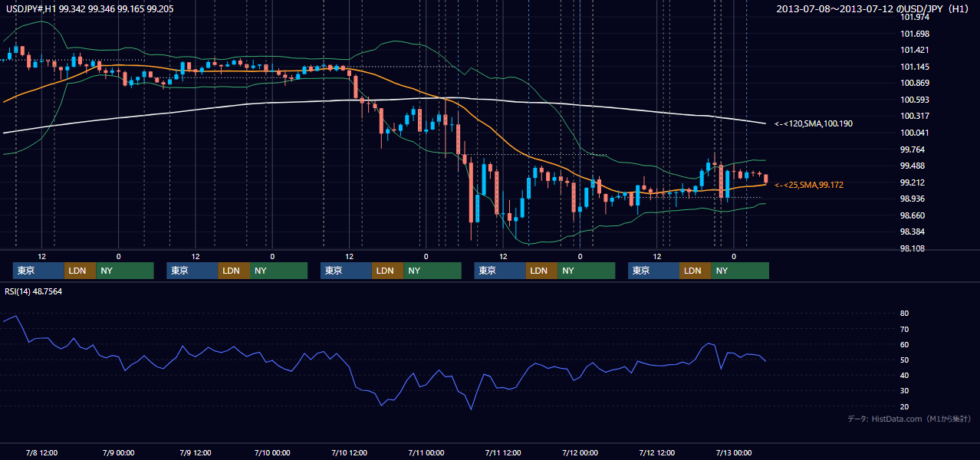Select the 99.212 price axis label
Image resolution: width=980 pixels, height=460 pixels.
click(x=912, y=182)
